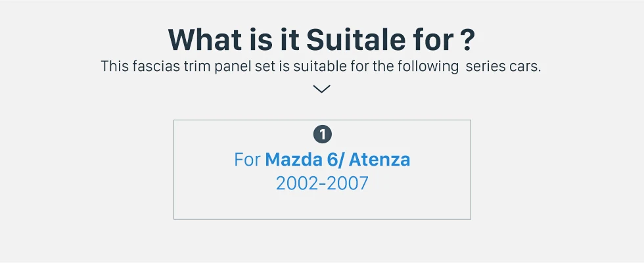Click the start year "2002"
644x263 pixels.
(296, 183)
